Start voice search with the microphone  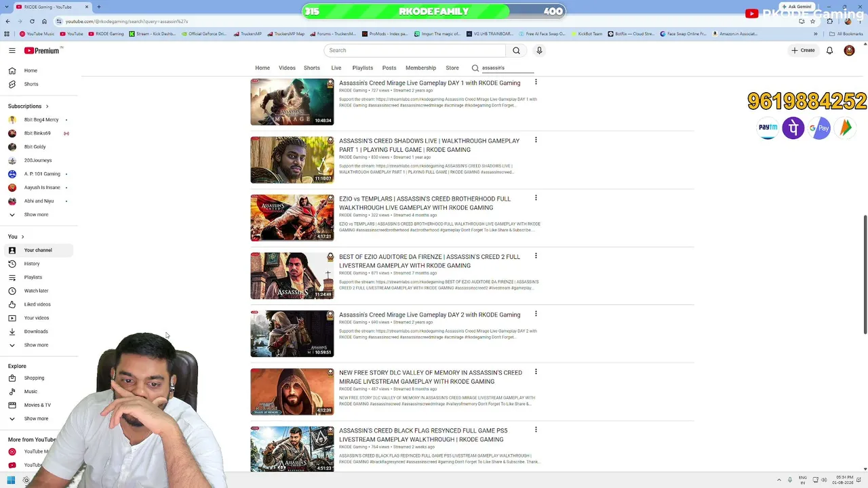(x=539, y=50)
